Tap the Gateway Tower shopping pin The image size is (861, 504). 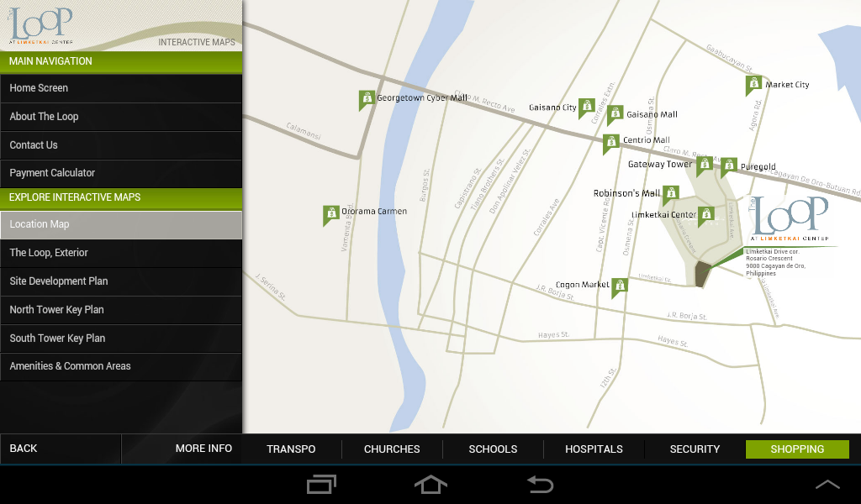pyautogui.click(x=705, y=165)
